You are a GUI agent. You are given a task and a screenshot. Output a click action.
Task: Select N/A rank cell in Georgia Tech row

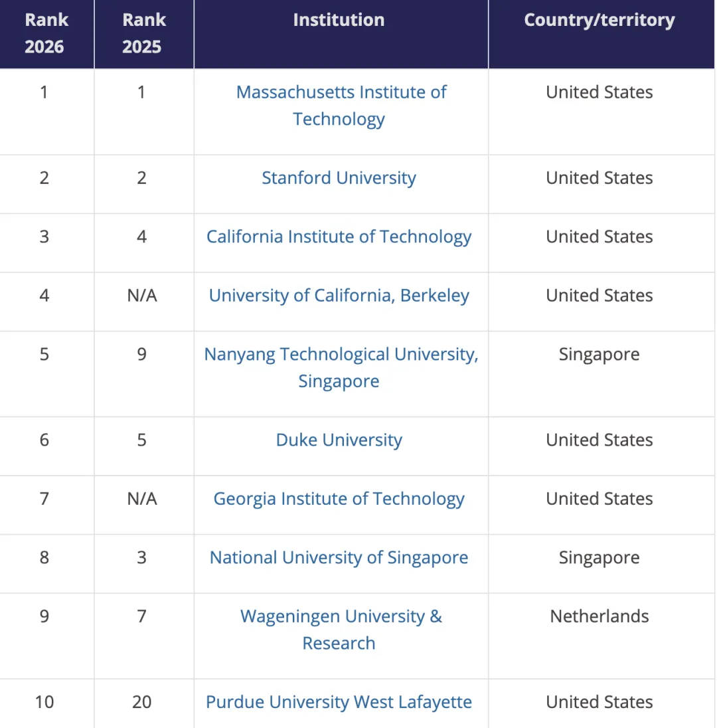point(142,499)
